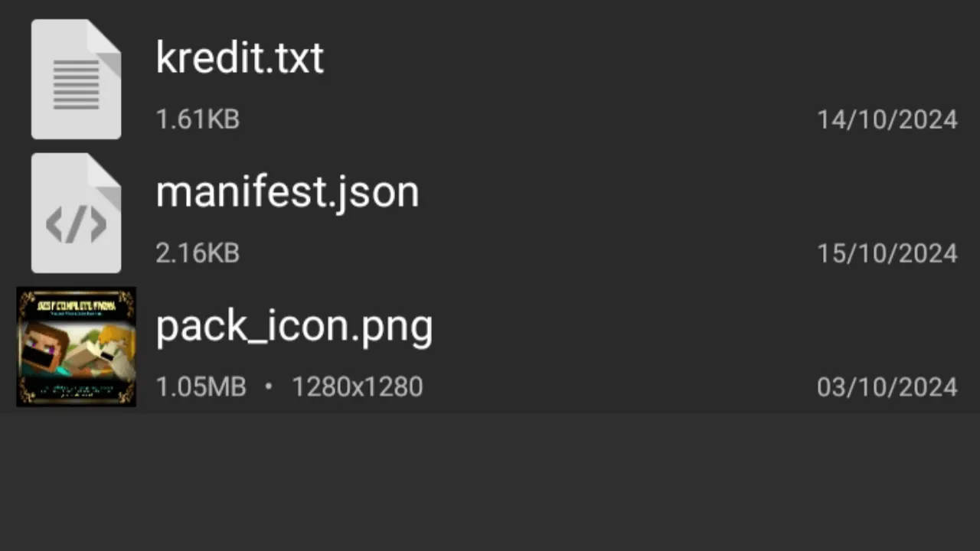Viewport: 980px width, 551px height.
Task: Select the manifest.json file name
Action: coord(287,191)
